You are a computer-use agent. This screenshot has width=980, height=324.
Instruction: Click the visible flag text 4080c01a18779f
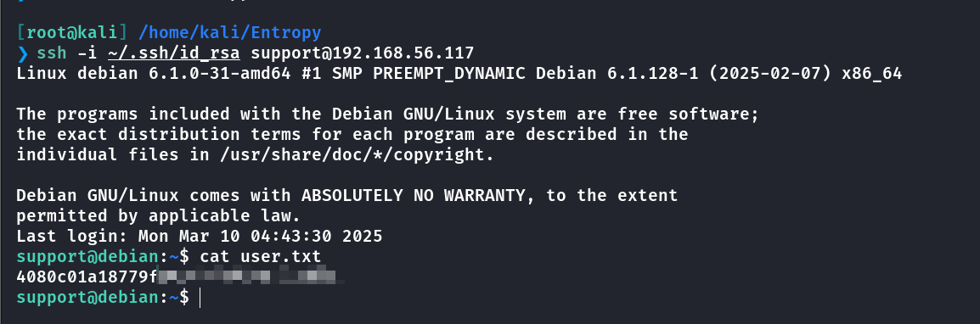tap(87, 277)
